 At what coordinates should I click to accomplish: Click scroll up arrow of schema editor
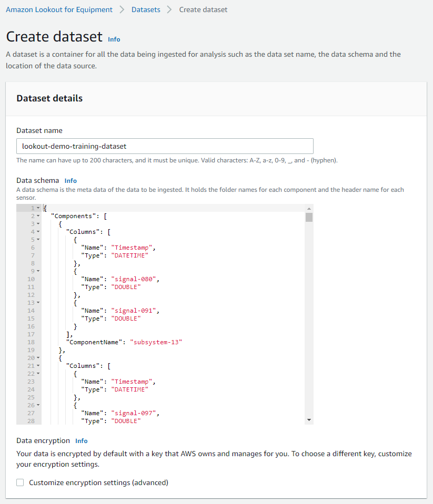click(x=309, y=209)
